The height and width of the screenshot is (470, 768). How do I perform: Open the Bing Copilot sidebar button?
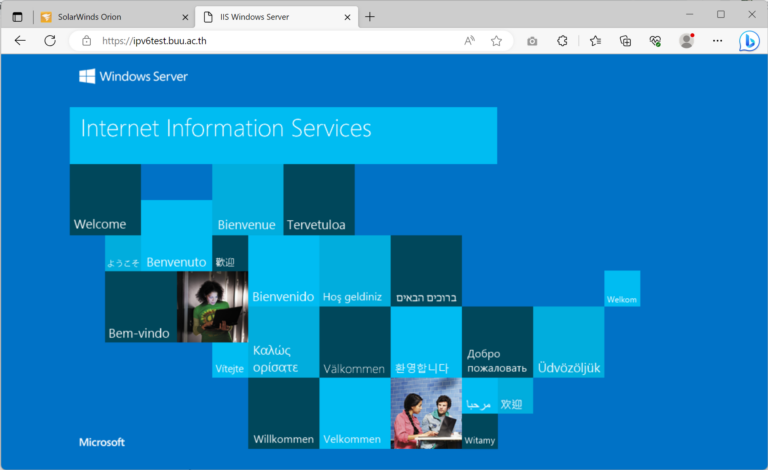748,41
